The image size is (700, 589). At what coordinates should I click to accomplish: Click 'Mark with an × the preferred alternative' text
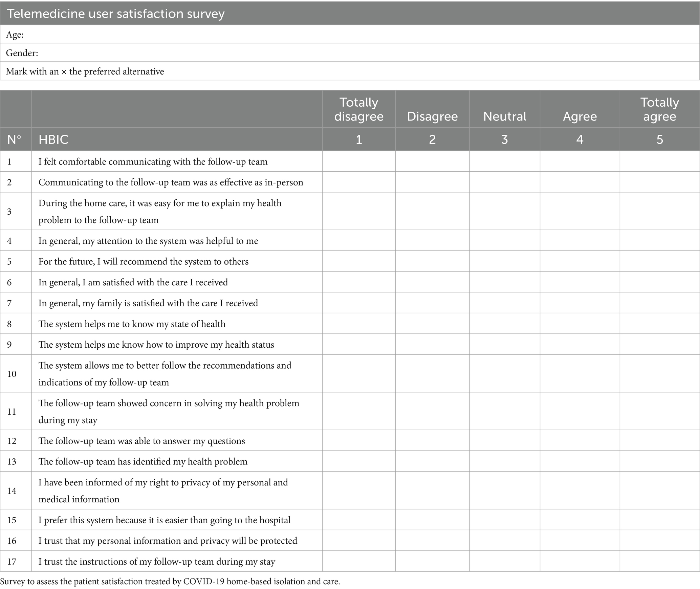pos(85,71)
